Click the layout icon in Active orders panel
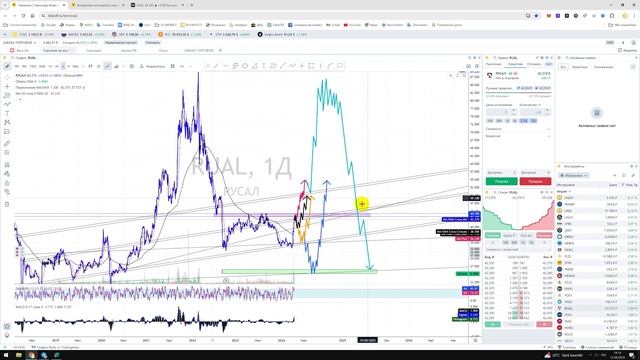Image resolution: width=640 pixels, height=360 pixels. tap(633, 67)
